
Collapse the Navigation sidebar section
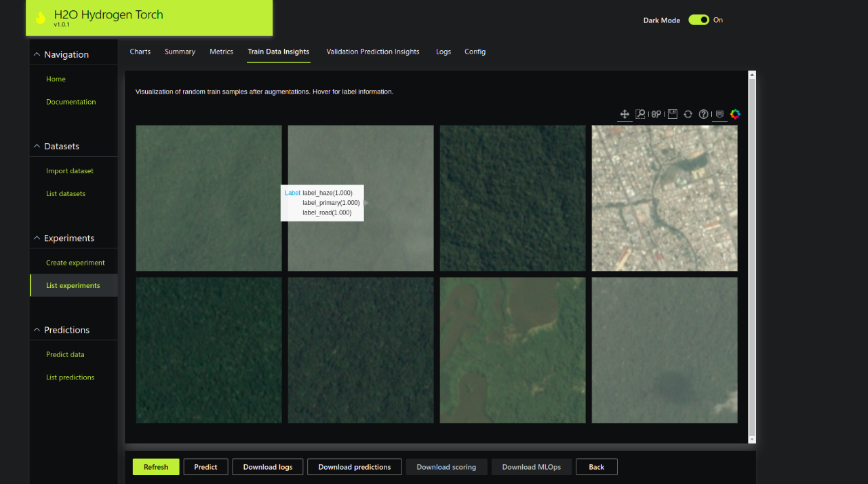[37, 54]
